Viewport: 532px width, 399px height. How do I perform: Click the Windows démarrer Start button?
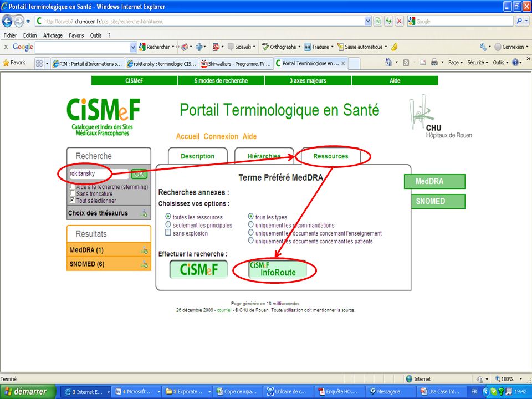(27, 392)
